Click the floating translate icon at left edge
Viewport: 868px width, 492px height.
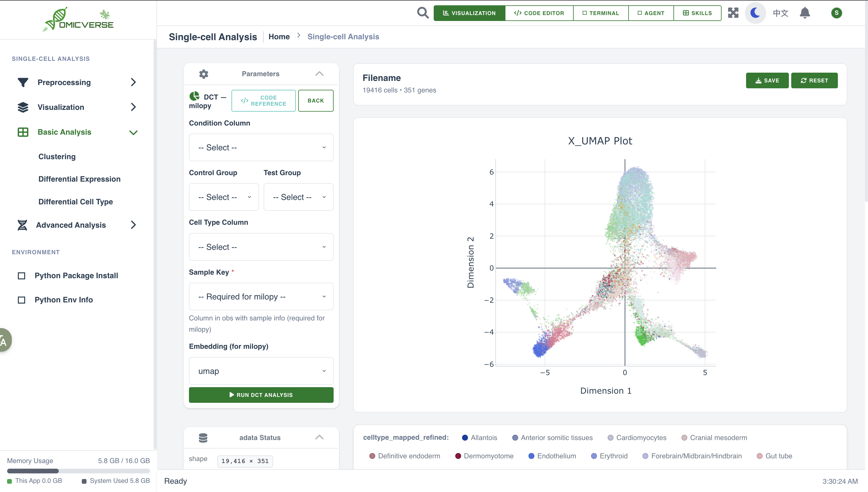tap(4, 340)
